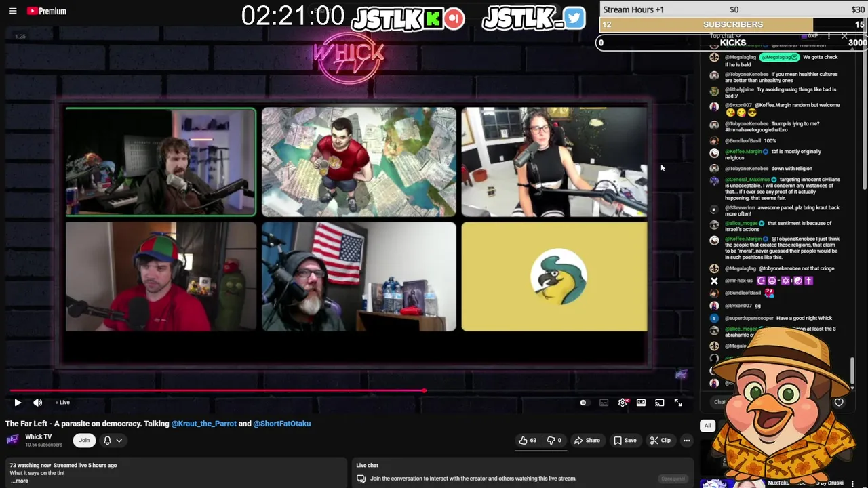
Task: Open more actions three-dot menu
Action: 686,441
